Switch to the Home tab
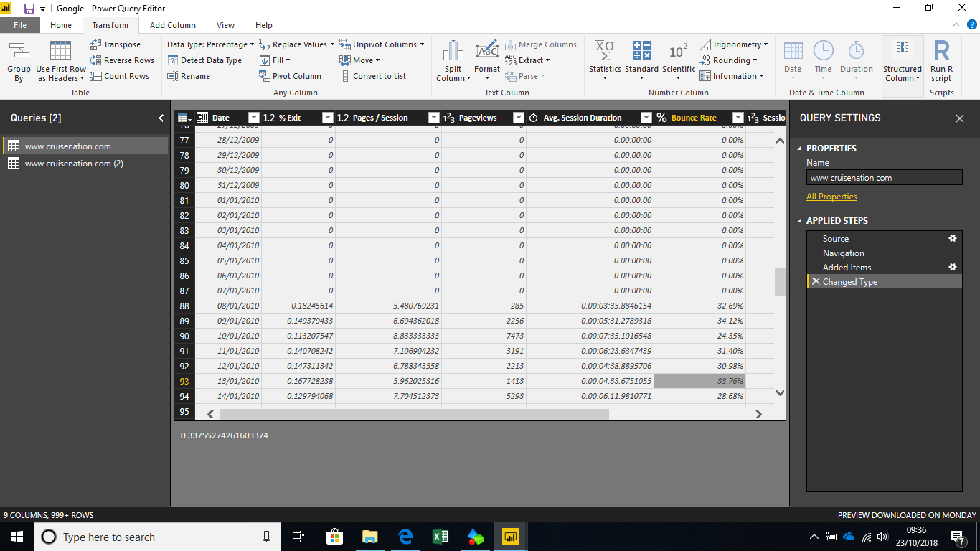This screenshot has height=551, width=980. click(61, 25)
